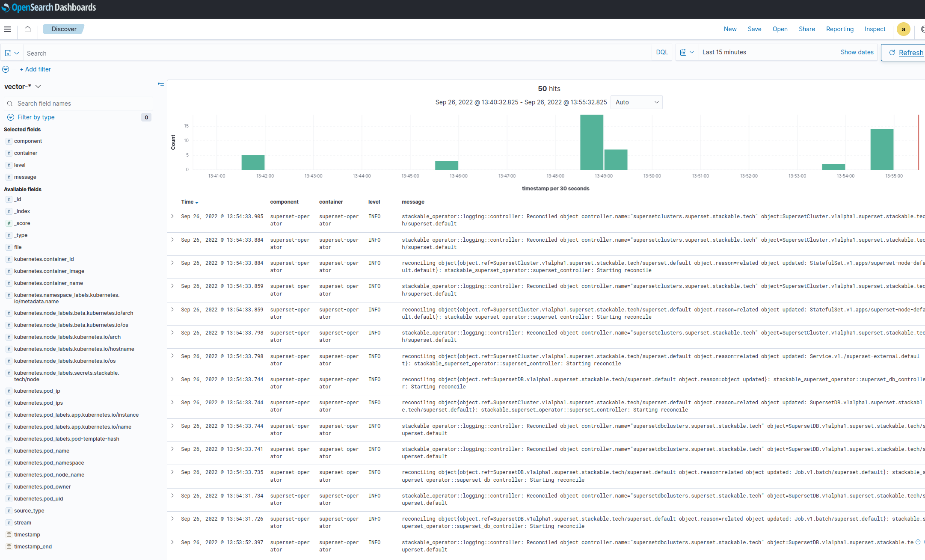The image size is (925, 560).
Task: Select the message field under Selected fields
Action: (26, 177)
